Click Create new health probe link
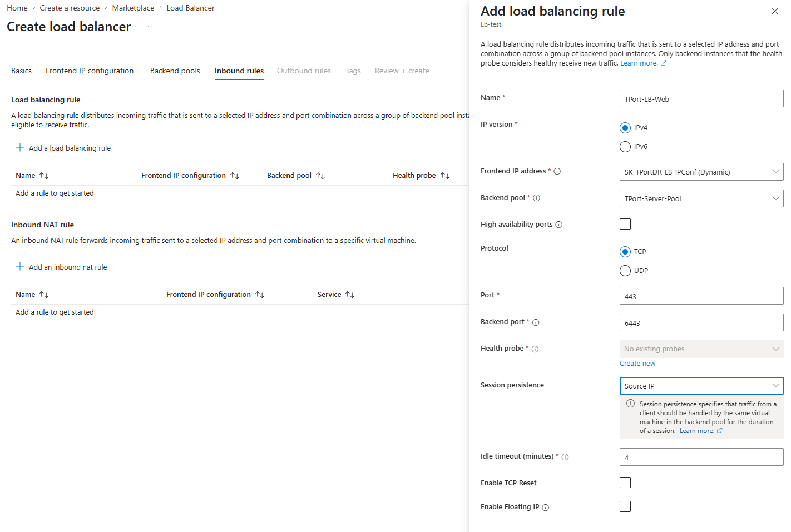 tap(637, 364)
